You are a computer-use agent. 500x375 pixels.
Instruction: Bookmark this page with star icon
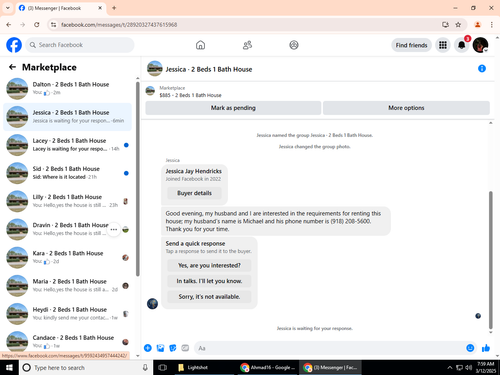[458, 25]
